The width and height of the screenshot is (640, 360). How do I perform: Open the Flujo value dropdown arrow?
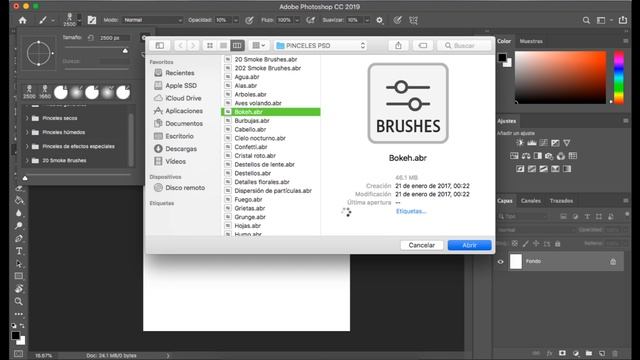click(x=297, y=20)
